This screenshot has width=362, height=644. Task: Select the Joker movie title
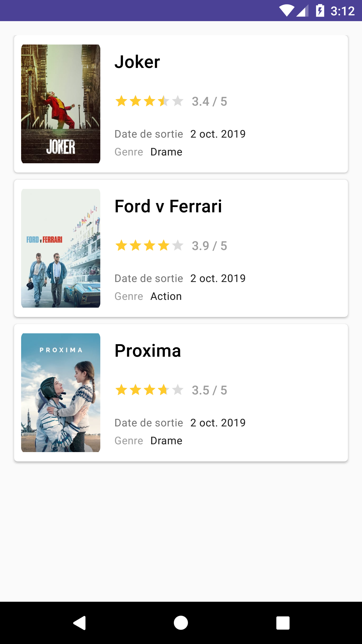pyautogui.click(x=137, y=62)
